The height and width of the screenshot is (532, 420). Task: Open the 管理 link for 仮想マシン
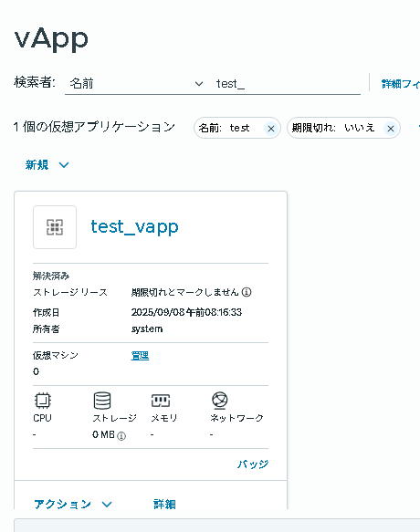140,356
